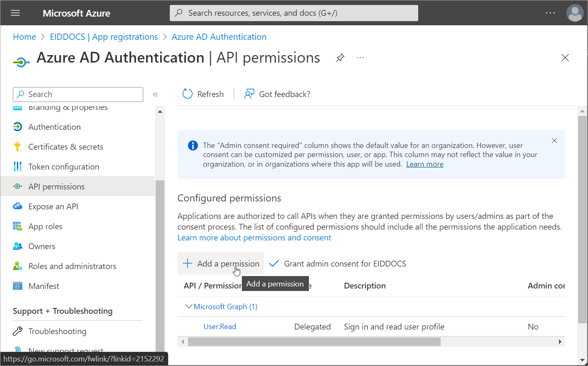This screenshot has height=366, width=588.
Task: Open Token configuration settings
Action: (63, 166)
